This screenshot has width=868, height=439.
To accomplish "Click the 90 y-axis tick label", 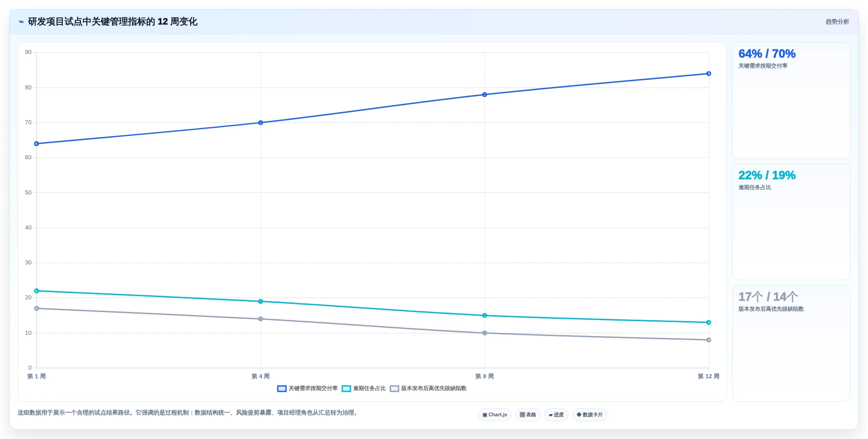I will click(28, 53).
